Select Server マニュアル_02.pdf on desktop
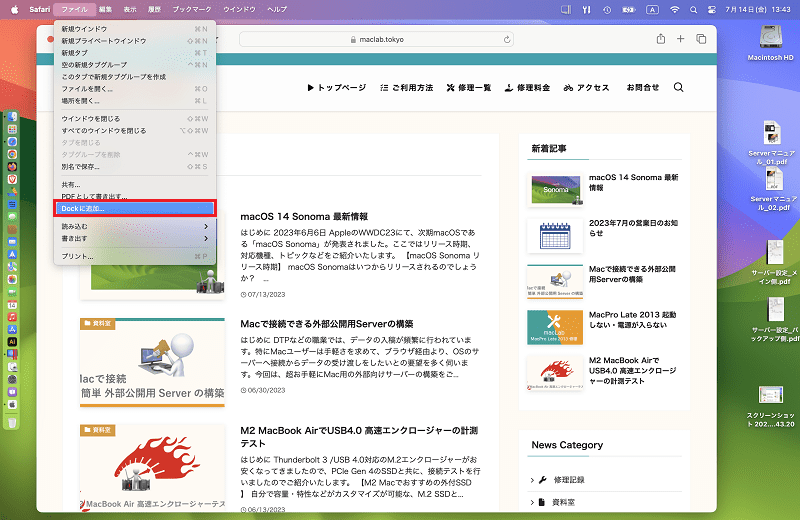This screenshot has height=520, width=800. click(773, 189)
